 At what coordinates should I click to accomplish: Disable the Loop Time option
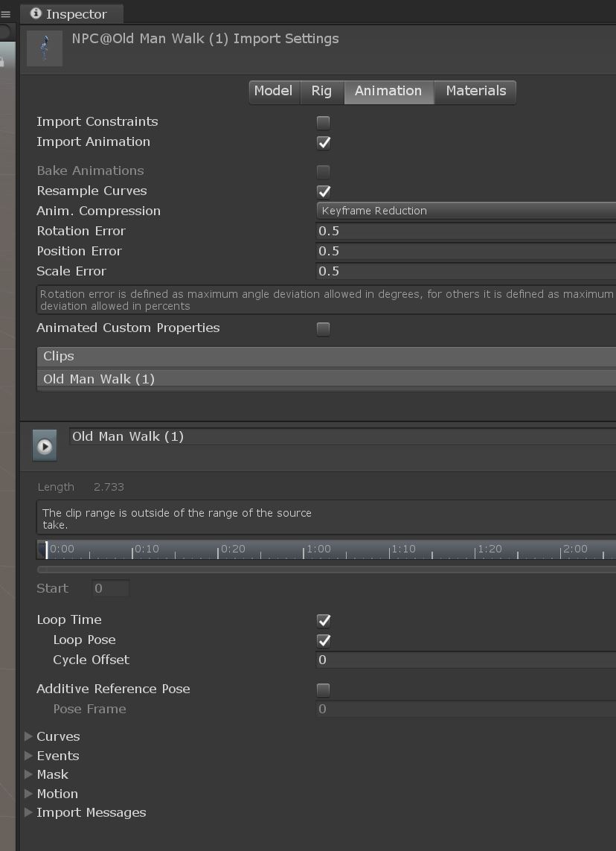(323, 620)
